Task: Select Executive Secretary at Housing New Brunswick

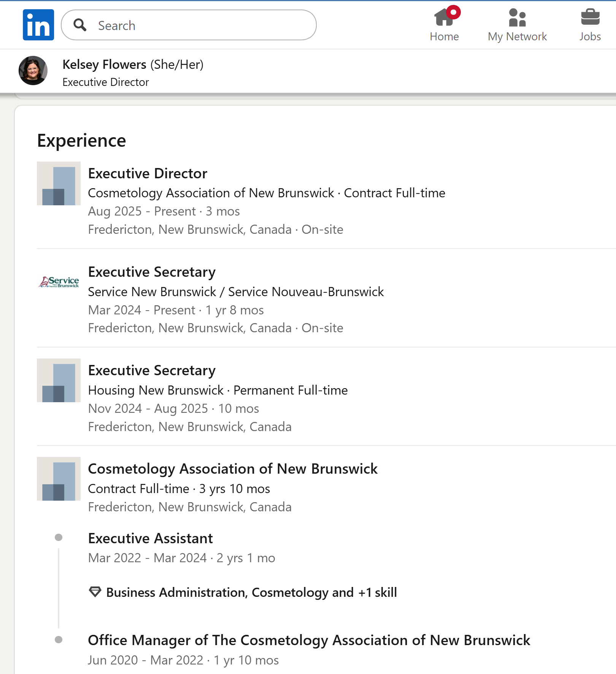Action: pos(152,370)
